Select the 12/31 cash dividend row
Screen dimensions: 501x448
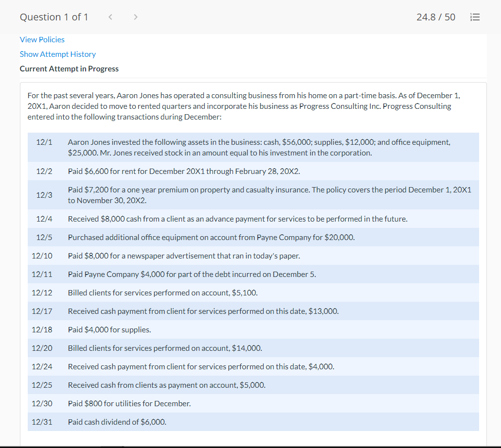[x=253, y=422]
